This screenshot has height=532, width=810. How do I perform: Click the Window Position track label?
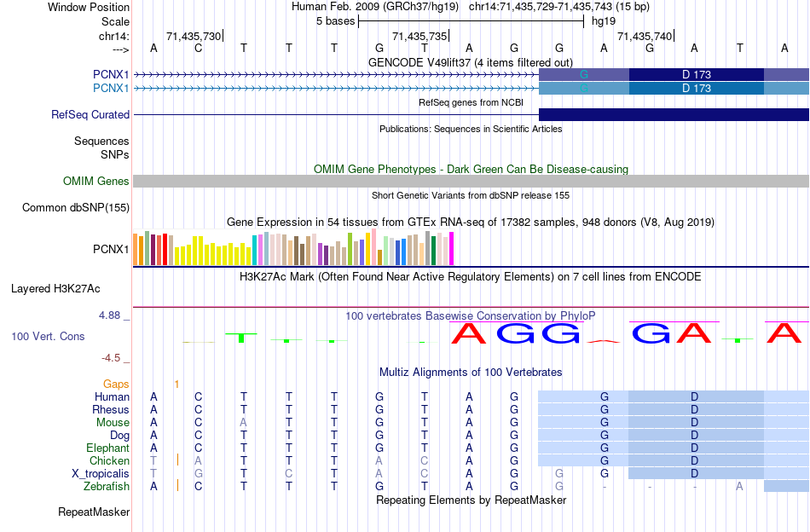89,7
